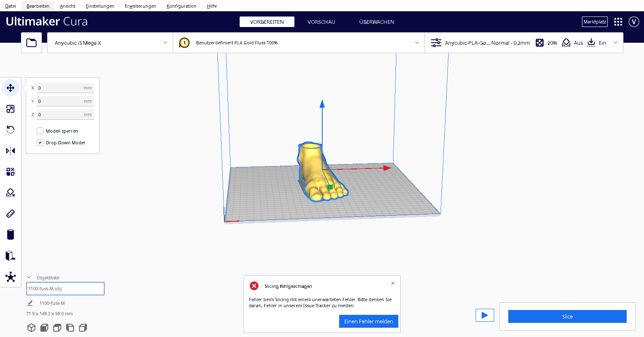The height and width of the screenshot is (337, 644).
Task: Switch to right side view icon
Action: [83, 328]
